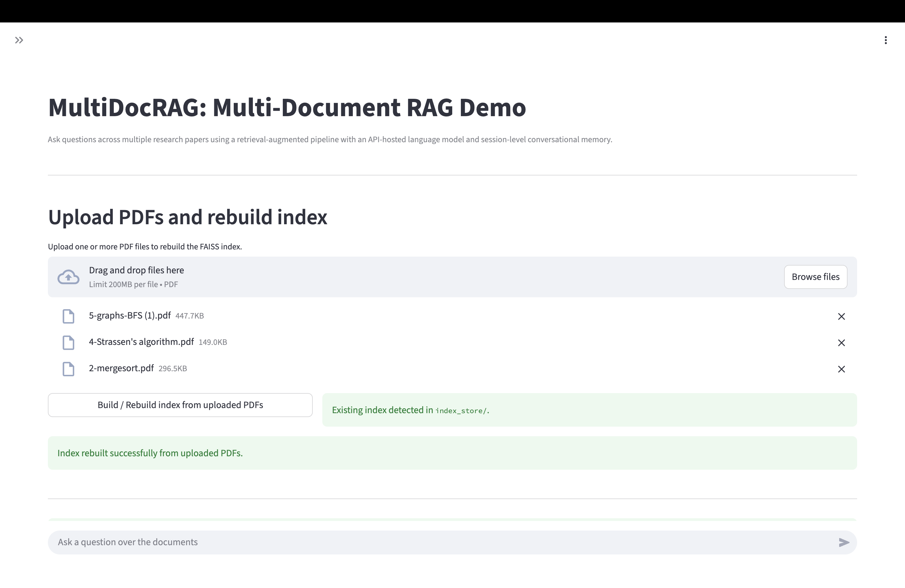Select the 5-graphs-BFS (1).pdf filename
This screenshot has width=905, height=588.
tap(130, 316)
